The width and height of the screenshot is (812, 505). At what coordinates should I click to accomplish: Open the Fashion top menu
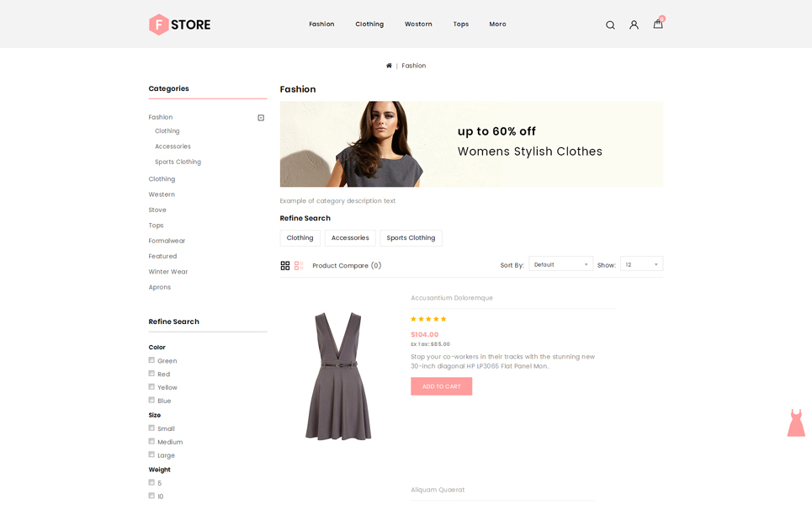tap(321, 24)
